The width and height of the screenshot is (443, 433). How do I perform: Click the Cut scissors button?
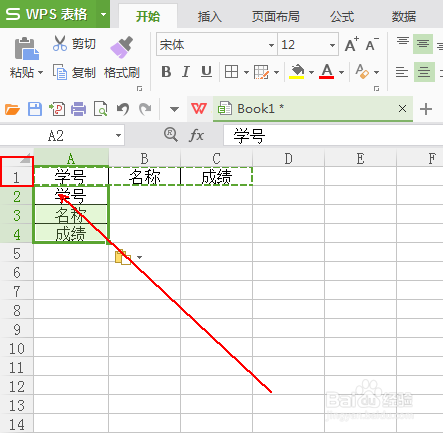pos(74,44)
